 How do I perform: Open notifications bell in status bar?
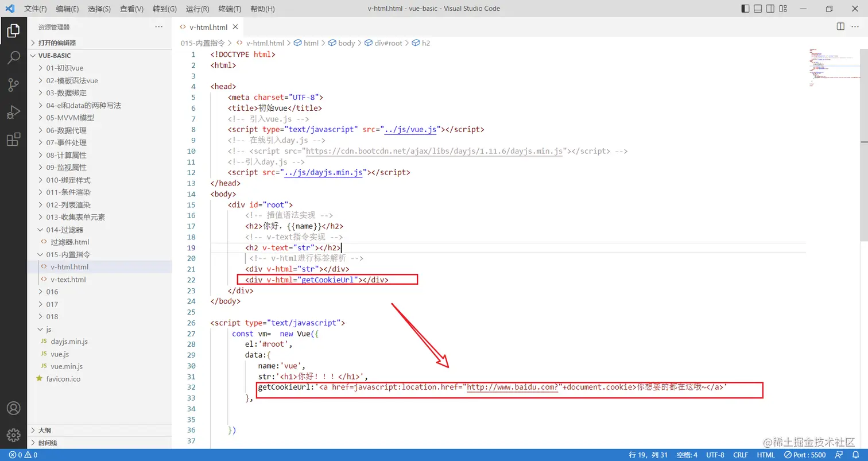[x=855, y=455]
